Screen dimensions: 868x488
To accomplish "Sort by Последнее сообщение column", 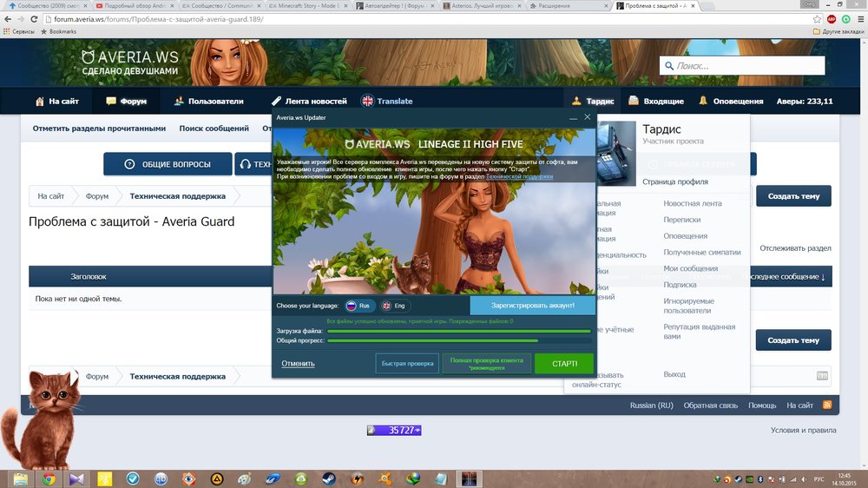I will [x=784, y=276].
